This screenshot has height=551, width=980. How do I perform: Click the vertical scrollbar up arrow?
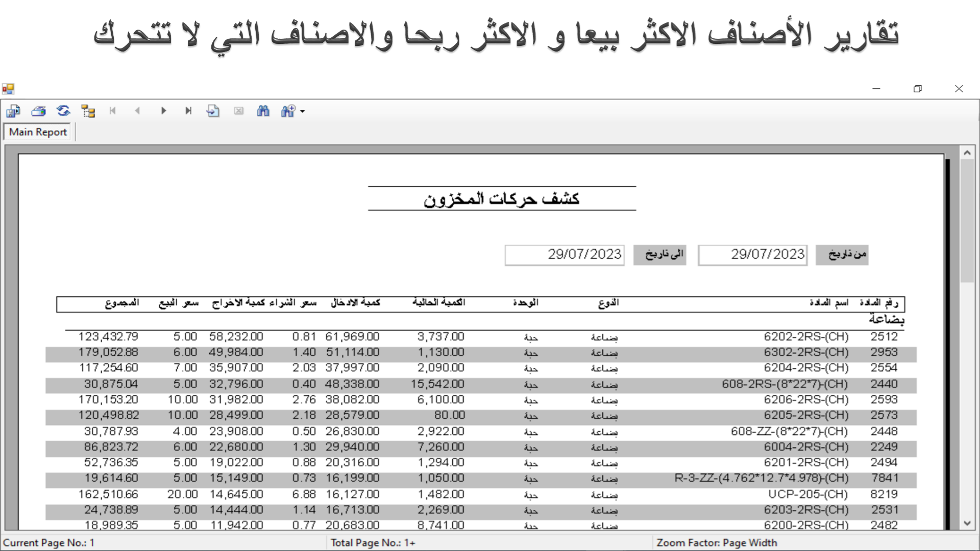tap(967, 153)
